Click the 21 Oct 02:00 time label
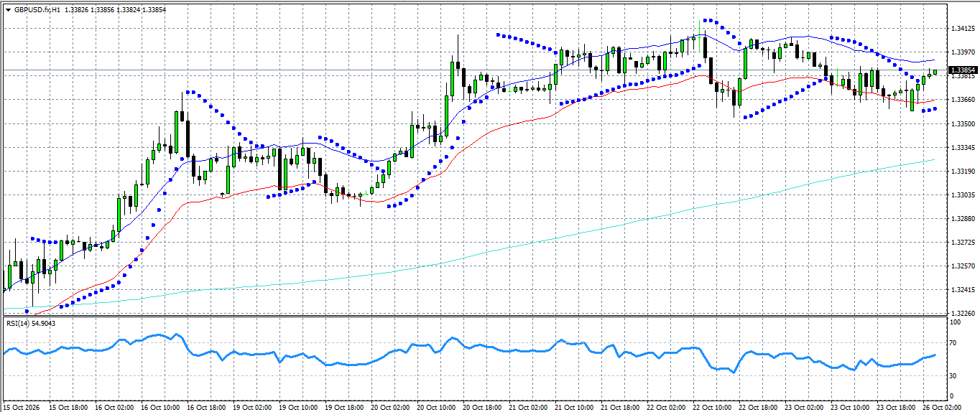The width and height of the screenshot is (980, 412). [529, 407]
